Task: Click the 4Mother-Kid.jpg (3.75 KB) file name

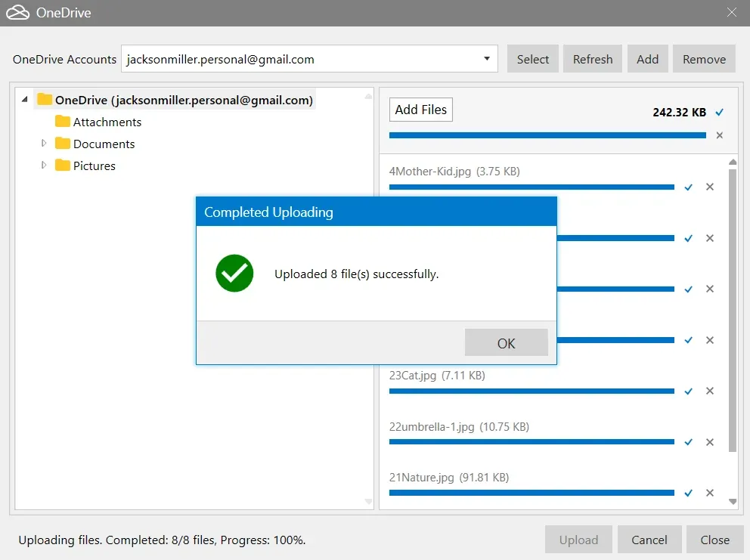Action: [454, 172]
